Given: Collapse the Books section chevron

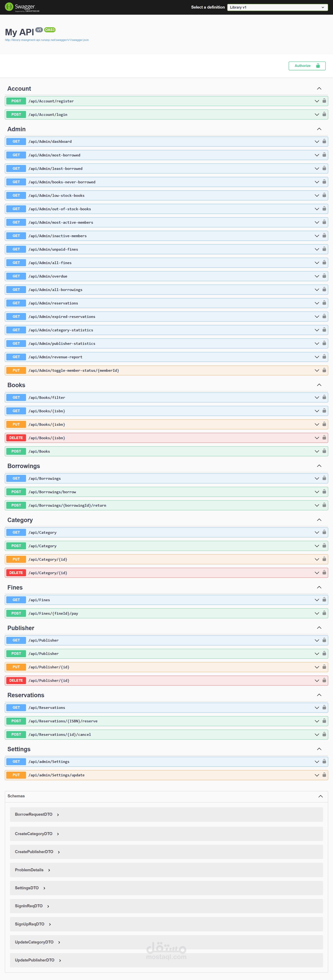Looking at the screenshot, I should [319, 385].
